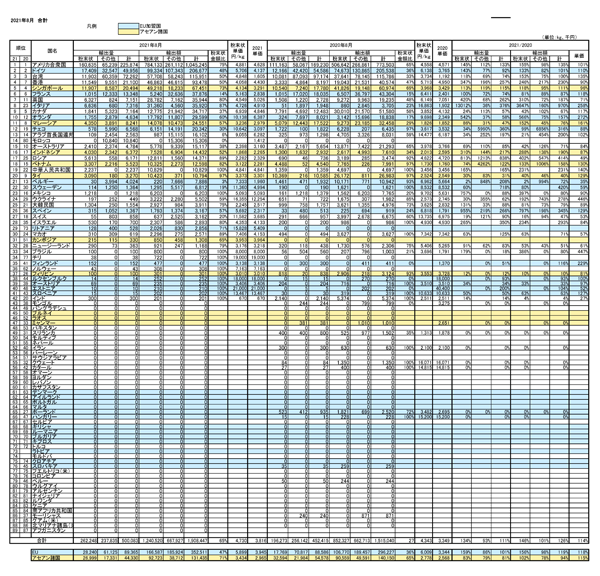Click the unit note '(単位: kg, 千円)'
This screenshot has height=576, width=600.
559,37
